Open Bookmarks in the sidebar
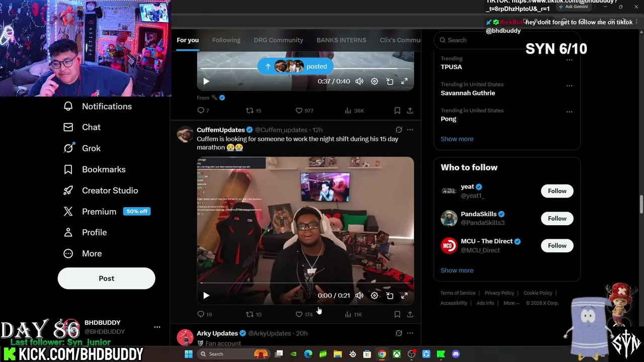This screenshot has width=644, height=362. click(x=96, y=169)
